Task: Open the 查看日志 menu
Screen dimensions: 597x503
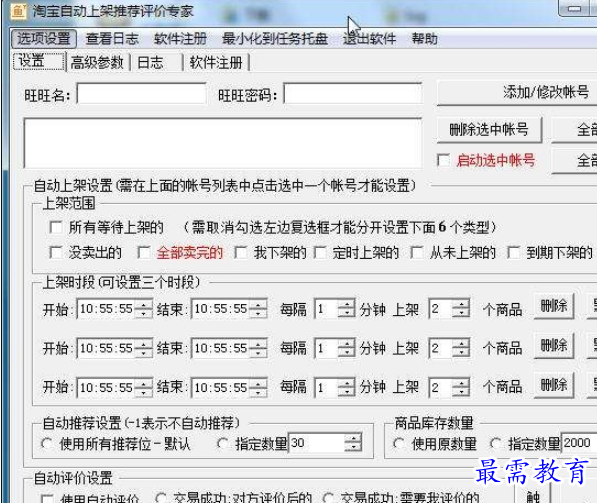Action: pos(112,39)
